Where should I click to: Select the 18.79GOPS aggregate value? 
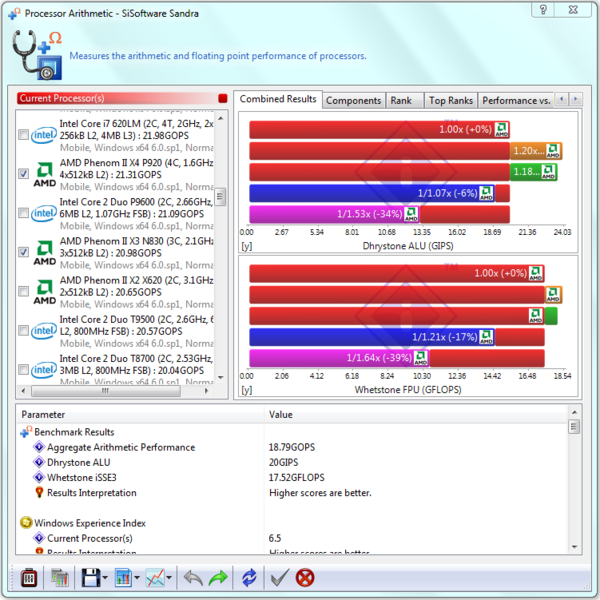[292, 447]
